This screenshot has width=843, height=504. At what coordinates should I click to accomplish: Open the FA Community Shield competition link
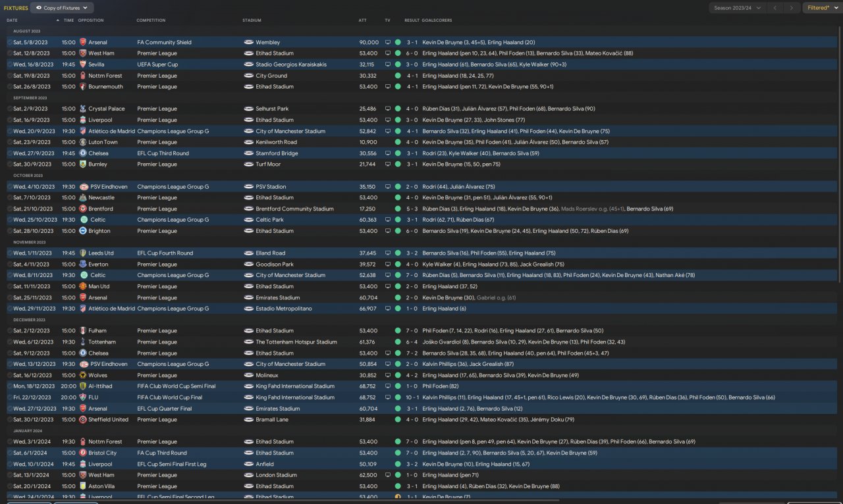pos(164,42)
